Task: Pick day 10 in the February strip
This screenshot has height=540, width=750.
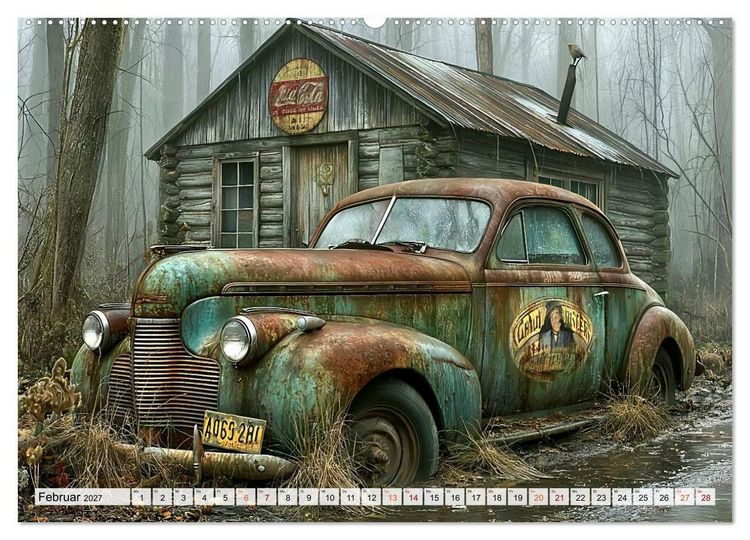Action: click(x=330, y=497)
